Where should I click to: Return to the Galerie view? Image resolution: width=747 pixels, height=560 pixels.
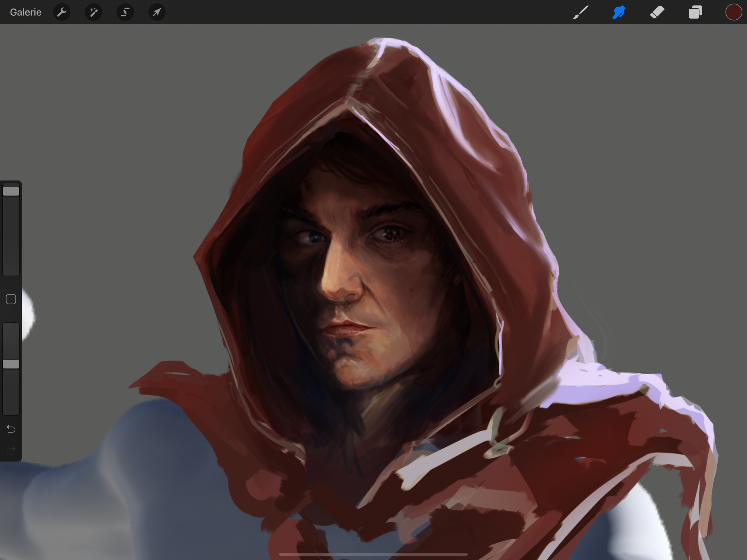pyautogui.click(x=26, y=12)
